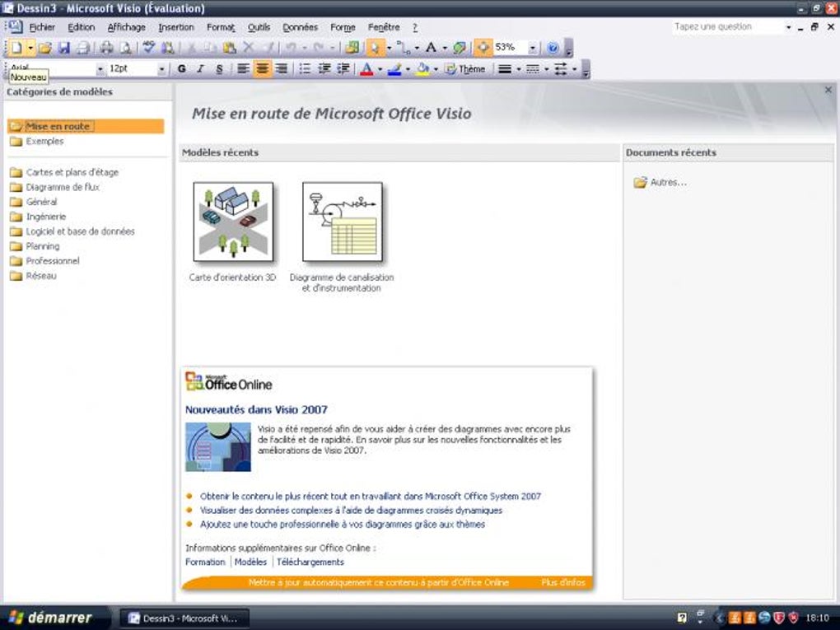Open the Shapes window icon
This screenshot has height=630, width=840.
pyautogui.click(x=352, y=48)
